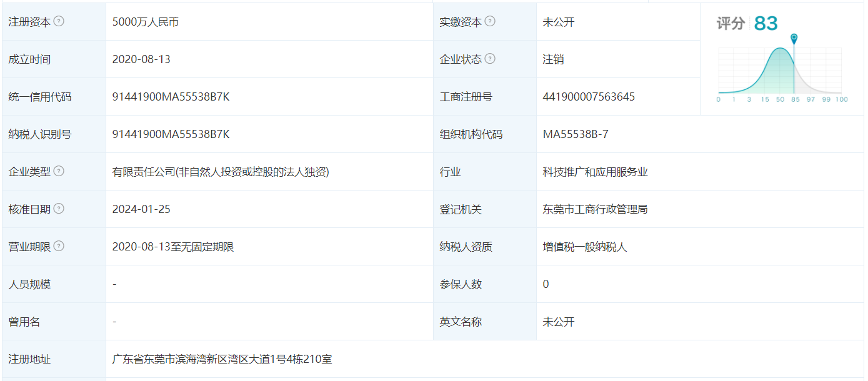Image resolution: width=868 pixels, height=381 pixels.
Task: Click the 企业状态 label
Action: point(461,59)
